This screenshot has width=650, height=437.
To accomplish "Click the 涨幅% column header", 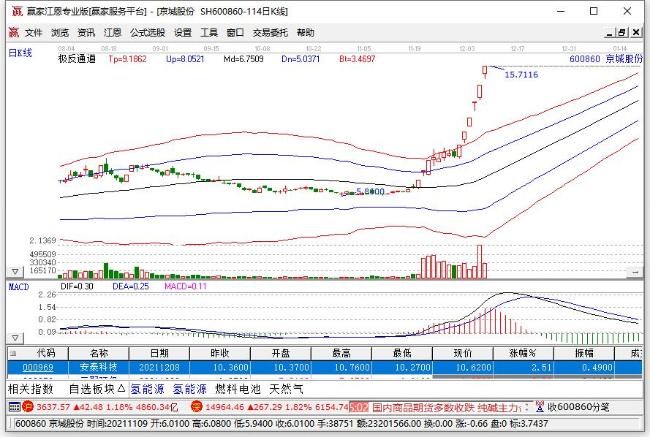I will point(523,353).
